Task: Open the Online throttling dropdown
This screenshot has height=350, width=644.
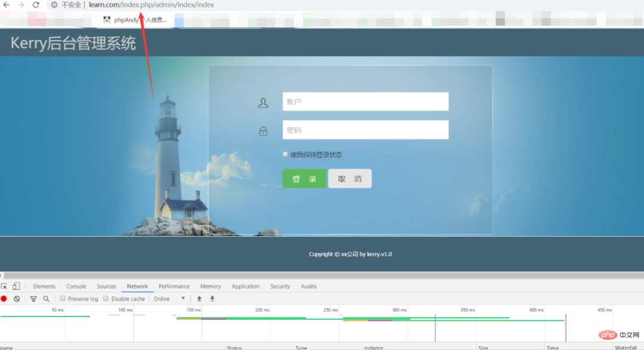Action: point(169,299)
